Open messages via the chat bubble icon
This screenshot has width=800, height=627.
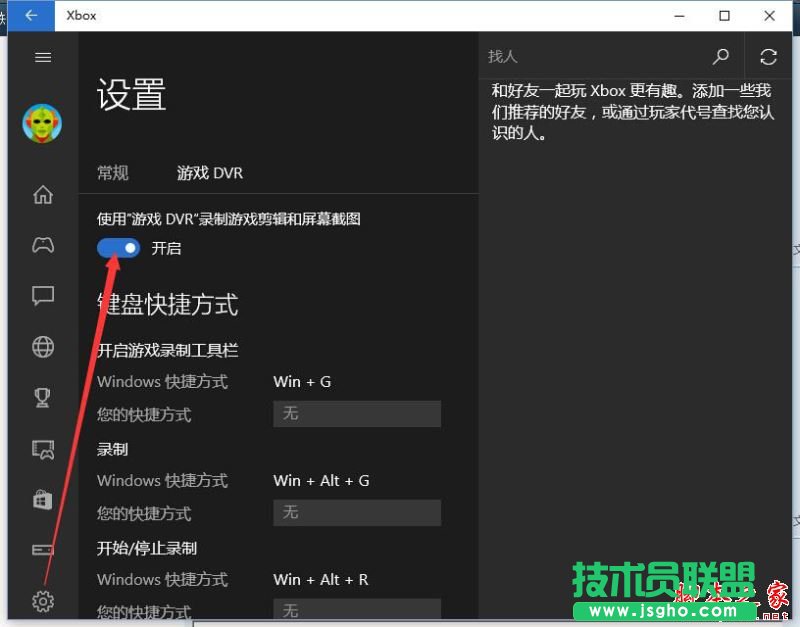(x=42, y=295)
